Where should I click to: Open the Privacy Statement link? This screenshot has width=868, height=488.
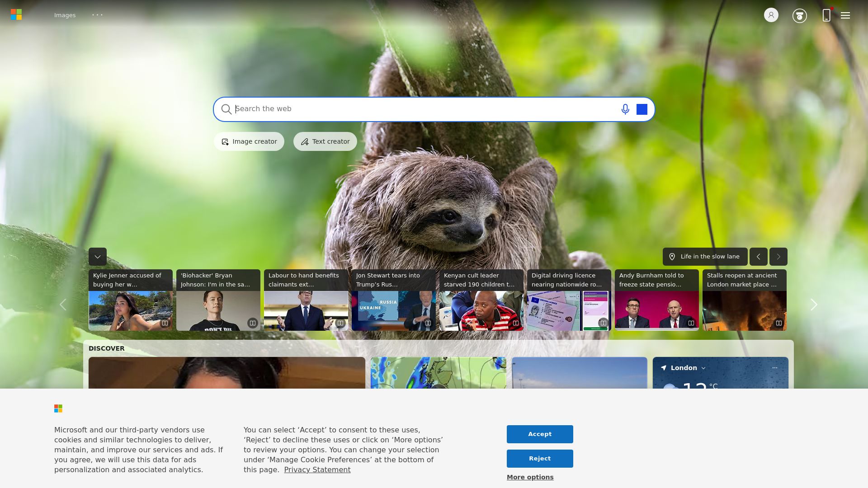317,470
